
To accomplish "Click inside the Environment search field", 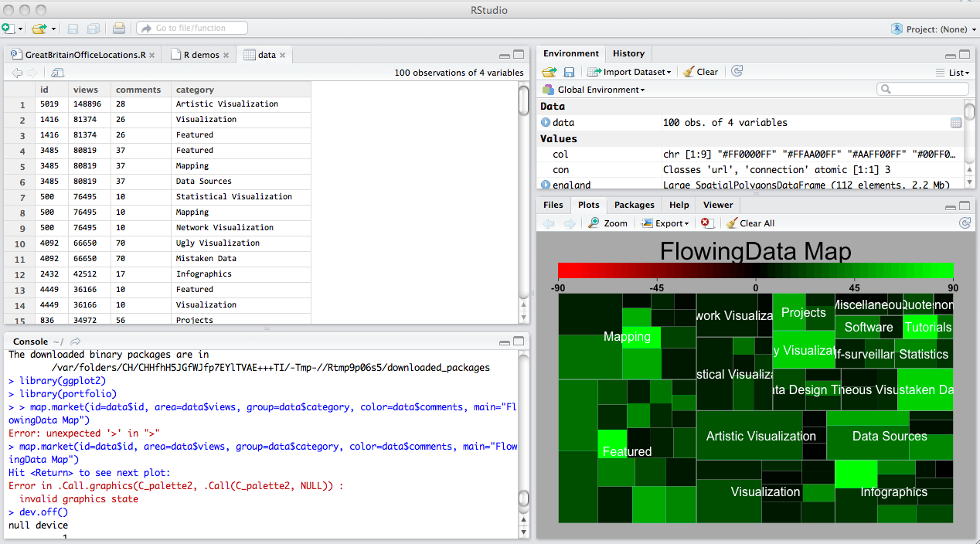I will [922, 89].
